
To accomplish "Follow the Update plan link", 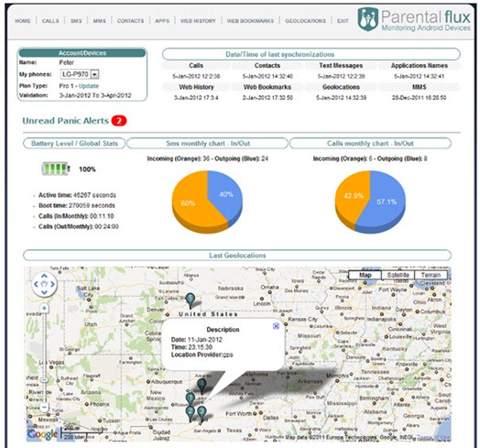I will coord(89,86).
